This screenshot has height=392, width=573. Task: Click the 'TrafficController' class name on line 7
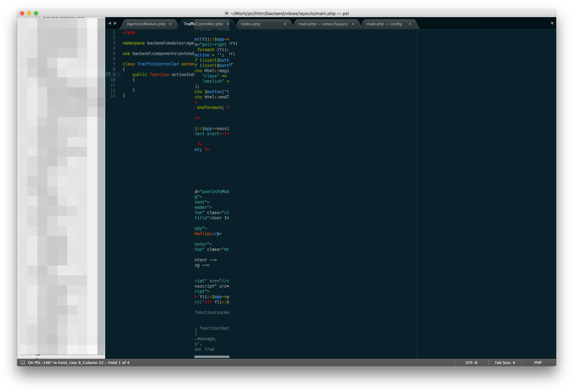pos(158,64)
